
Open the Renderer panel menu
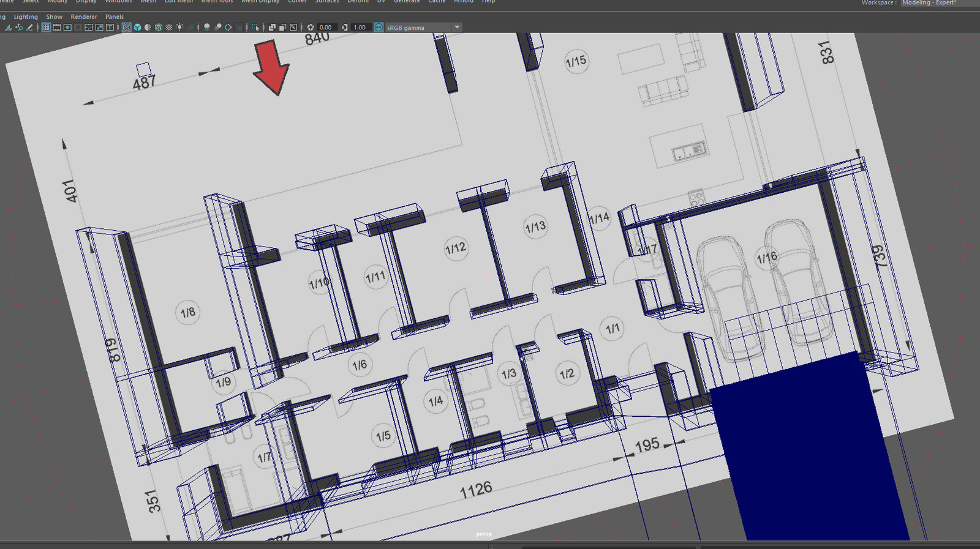click(x=84, y=17)
